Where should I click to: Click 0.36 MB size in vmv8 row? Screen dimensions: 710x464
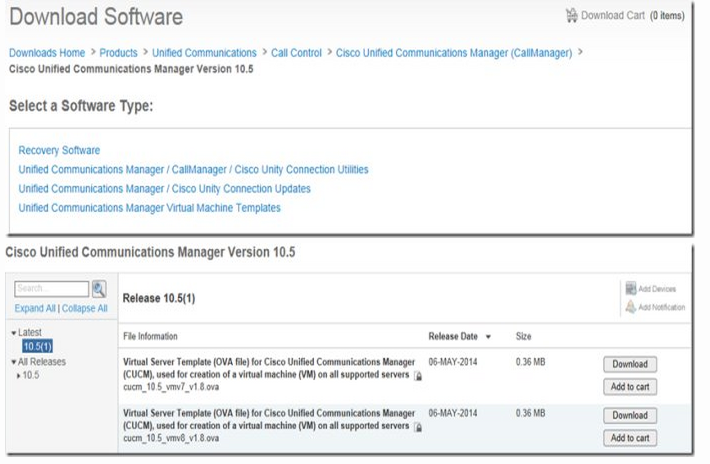pos(530,413)
